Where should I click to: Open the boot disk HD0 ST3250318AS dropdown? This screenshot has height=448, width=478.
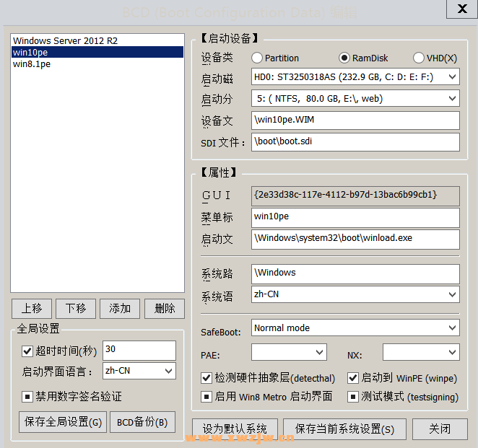(355, 76)
